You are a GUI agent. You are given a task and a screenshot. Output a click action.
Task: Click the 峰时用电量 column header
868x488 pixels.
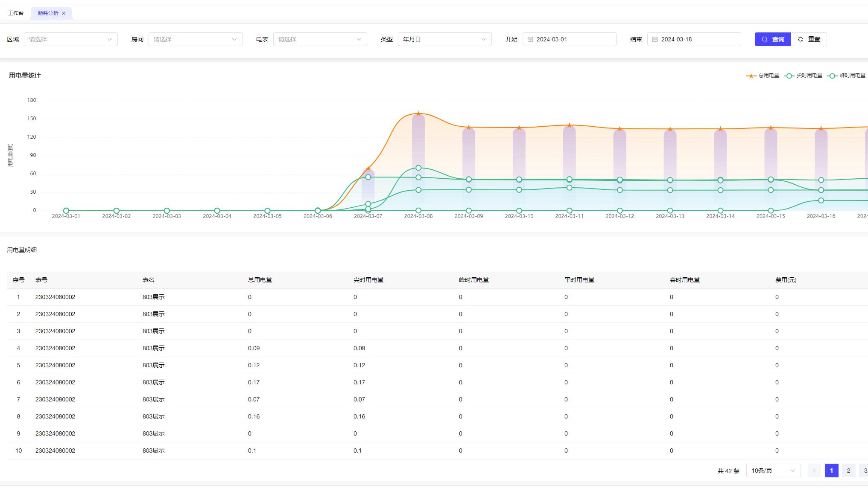tap(474, 280)
